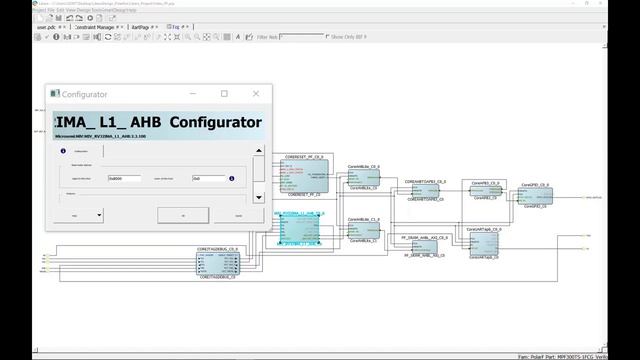
Task: Click the second magnifier zoom icon in canvas toolbar
Action: pos(197,37)
